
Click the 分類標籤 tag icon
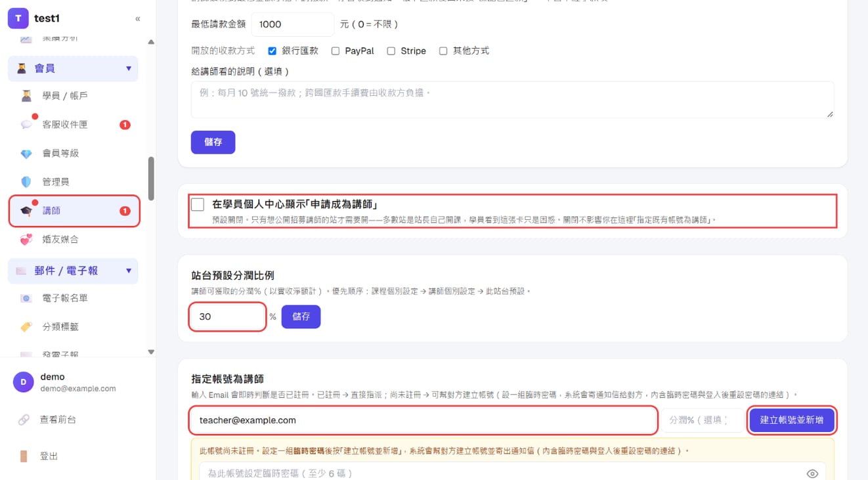(x=26, y=326)
